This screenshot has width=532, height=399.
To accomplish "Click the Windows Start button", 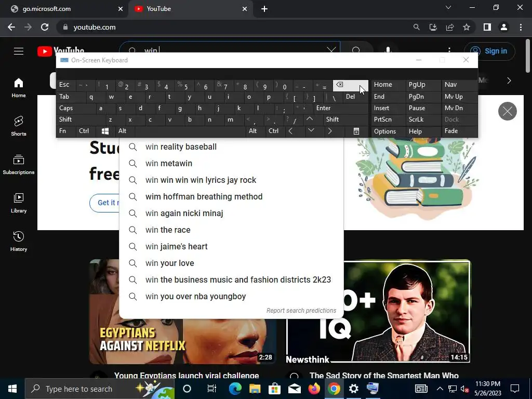I will click(12, 389).
